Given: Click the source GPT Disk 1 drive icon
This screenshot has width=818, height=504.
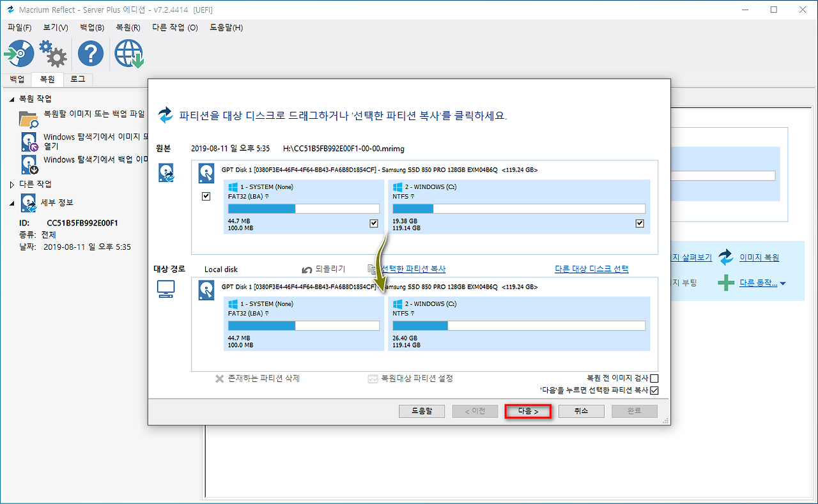Looking at the screenshot, I should (206, 173).
